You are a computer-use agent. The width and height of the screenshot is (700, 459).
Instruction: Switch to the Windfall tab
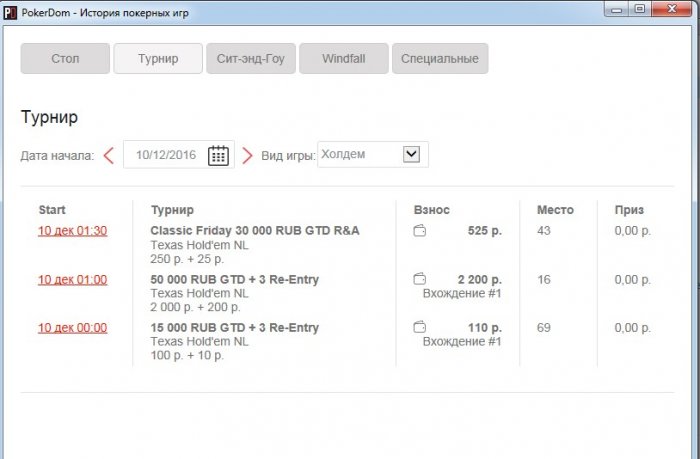(344, 58)
